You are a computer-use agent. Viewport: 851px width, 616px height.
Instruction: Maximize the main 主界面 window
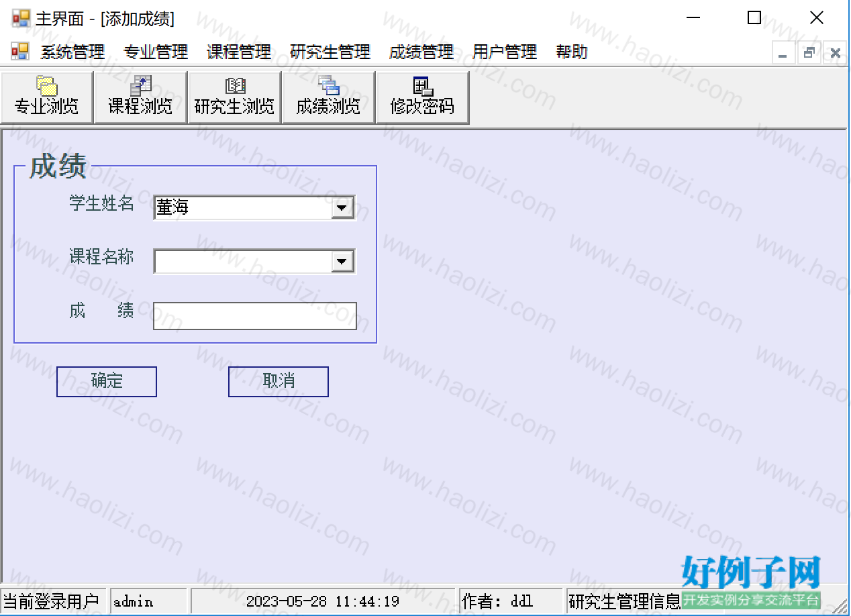click(x=754, y=18)
